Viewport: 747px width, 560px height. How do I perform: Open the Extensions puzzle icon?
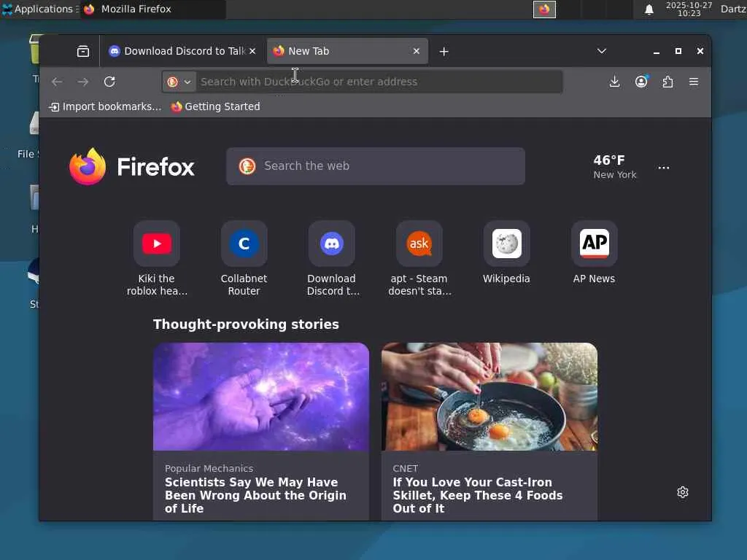[x=667, y=82]
